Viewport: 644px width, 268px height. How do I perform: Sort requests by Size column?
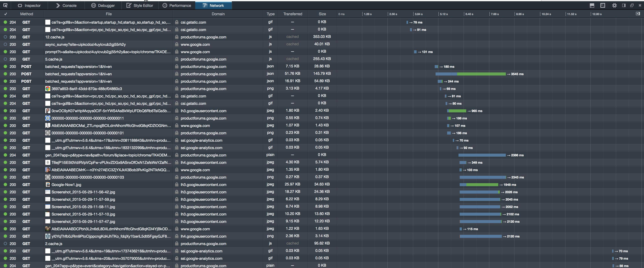pos(322,14)
